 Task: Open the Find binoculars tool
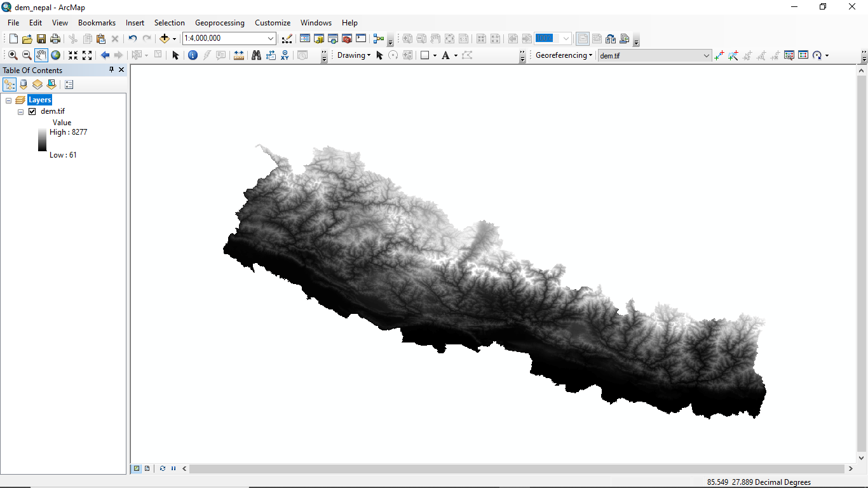tap(256, 55)
